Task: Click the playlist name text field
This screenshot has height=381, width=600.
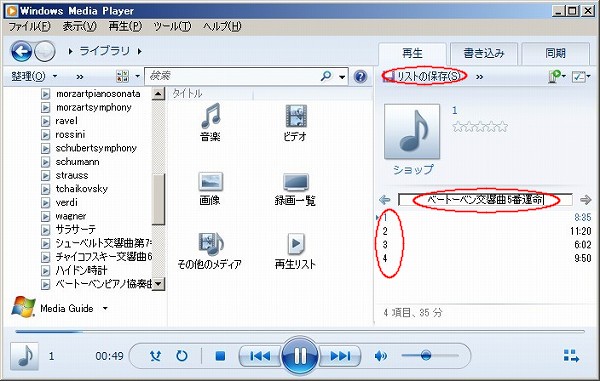Action: tap(485, 200)
